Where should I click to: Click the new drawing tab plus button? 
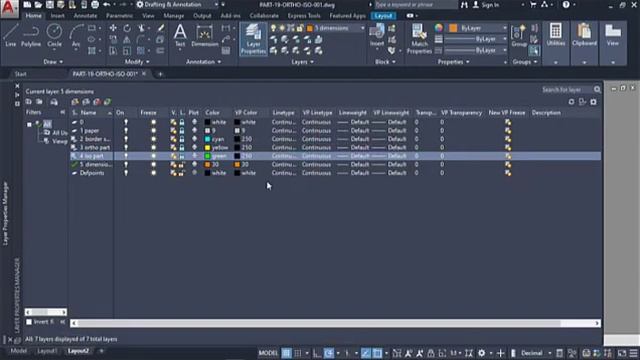coord(160,74)
